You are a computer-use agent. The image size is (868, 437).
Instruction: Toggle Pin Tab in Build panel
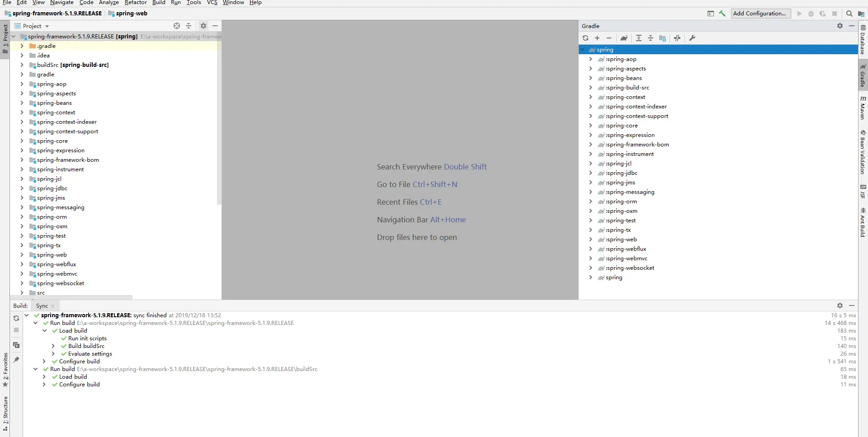pos(16,360)
